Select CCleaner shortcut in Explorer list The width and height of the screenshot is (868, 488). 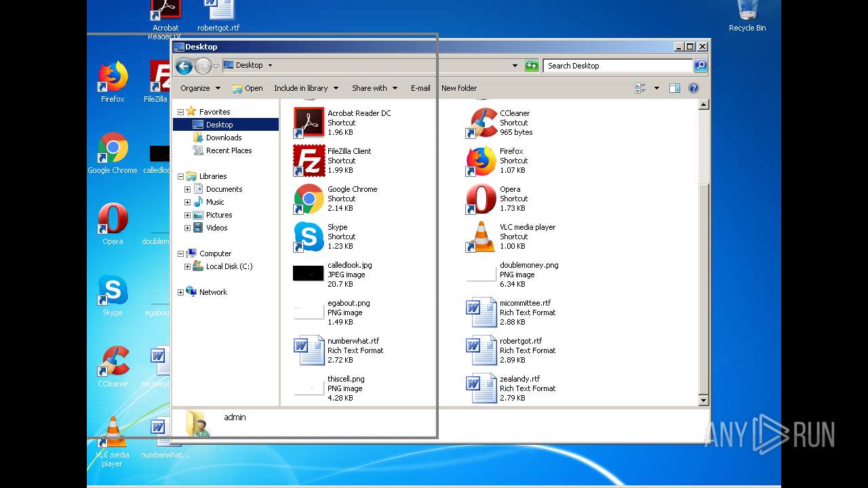(481, 122)
